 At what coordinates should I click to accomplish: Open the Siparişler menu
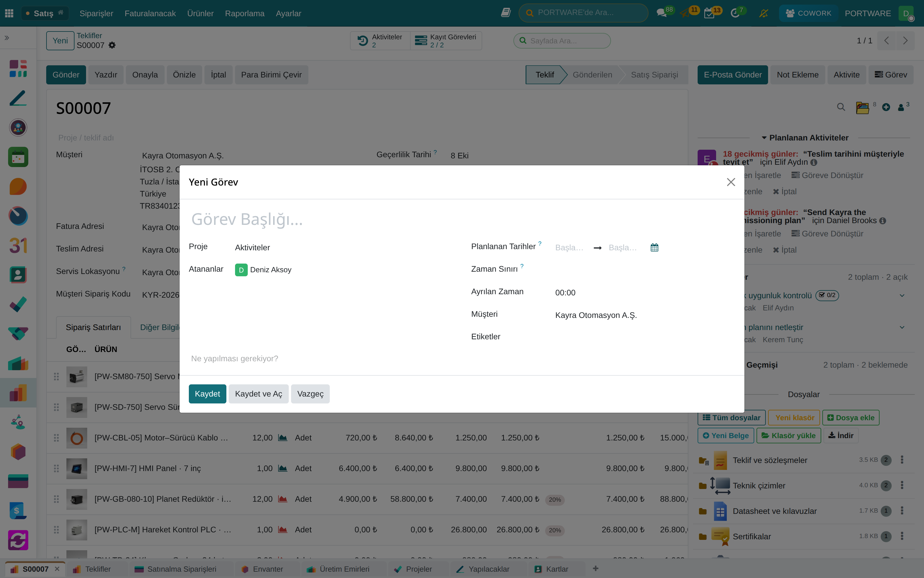96,13
